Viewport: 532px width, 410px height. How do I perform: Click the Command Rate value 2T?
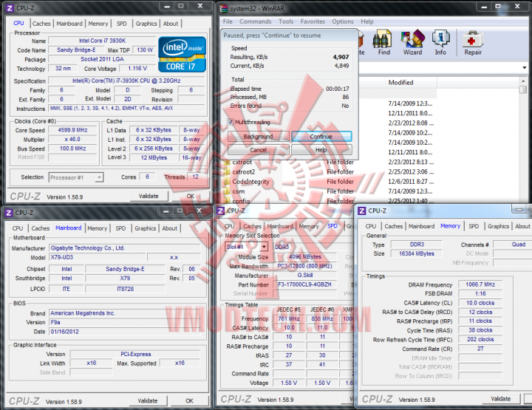[480, 348]
